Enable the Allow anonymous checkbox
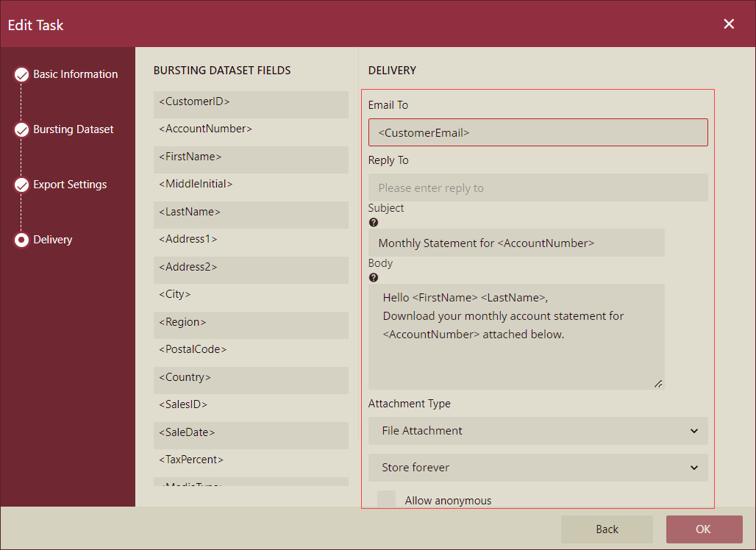The width and height of the screenshot is (756, 550). [386, 499]
